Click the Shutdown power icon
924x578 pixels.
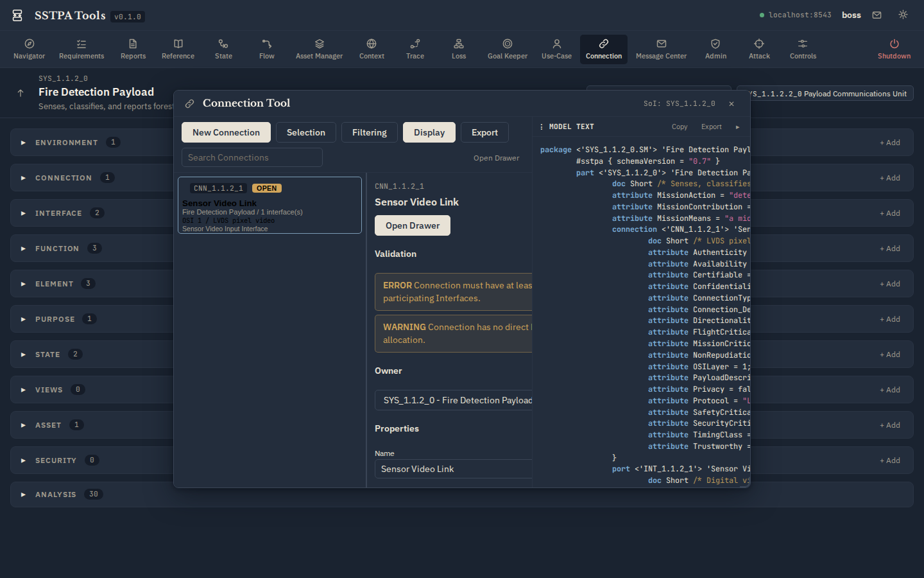894,44
